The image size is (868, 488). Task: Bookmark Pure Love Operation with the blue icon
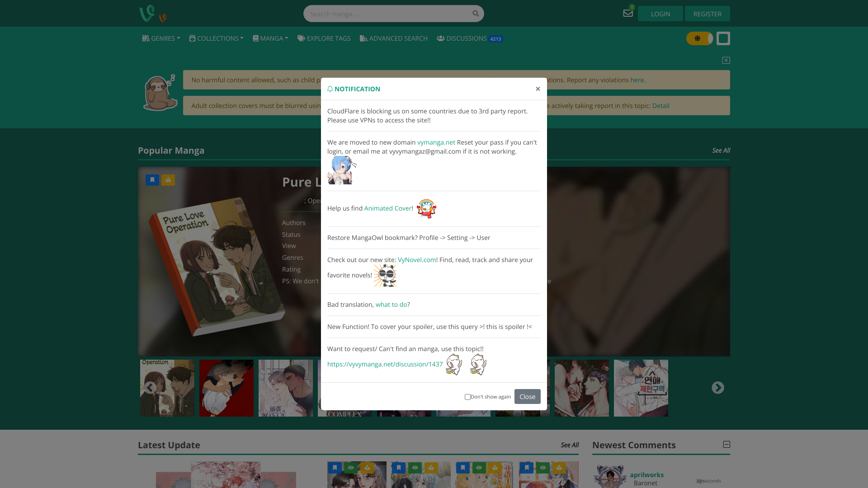[x=152, y=180]
